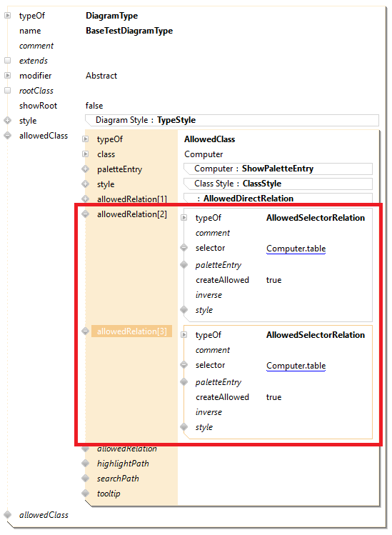Select the inverse label in allowedRelation[3]
The image size is (392, 535).
pyautogui.click(x=208, y=412)
